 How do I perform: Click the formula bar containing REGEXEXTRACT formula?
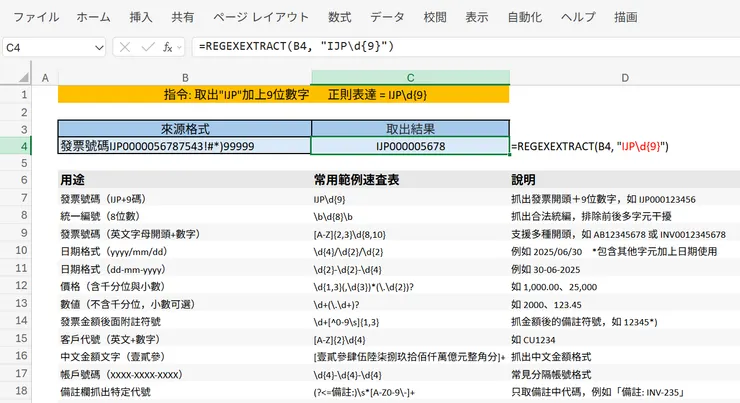[x=466, y=47]
